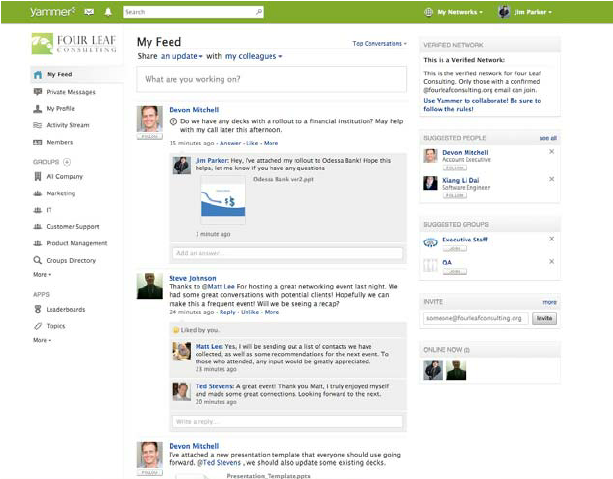Click the Activity Stream icon
613x479 pixels.
pyautogui.click(x=38, y=125)
